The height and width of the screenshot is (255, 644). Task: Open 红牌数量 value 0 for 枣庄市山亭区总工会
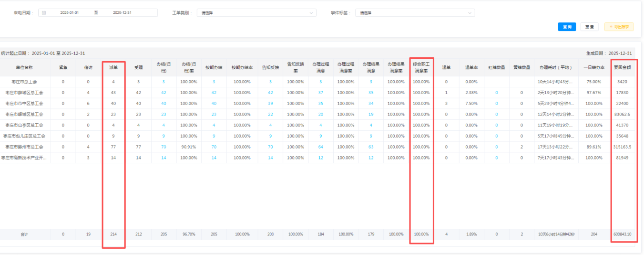pos(496,125)
